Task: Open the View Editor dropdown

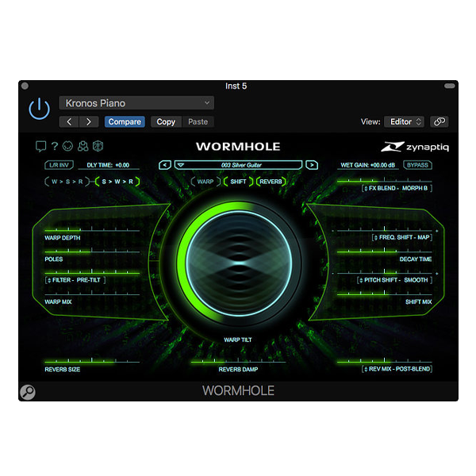Action: [x=404, y=121]
